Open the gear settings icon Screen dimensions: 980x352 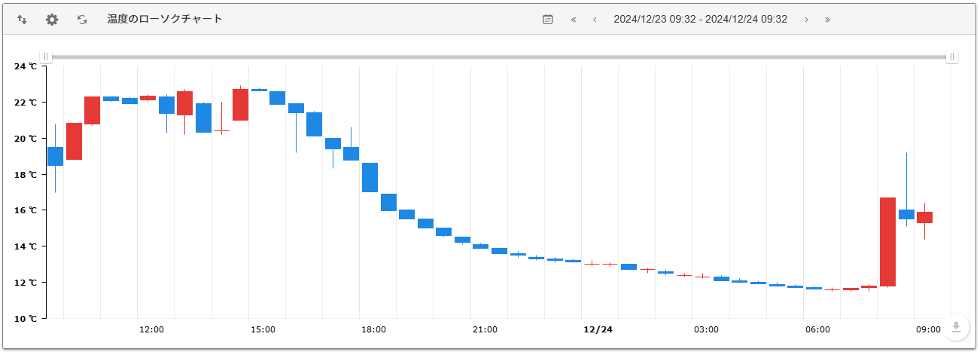(52, 20)
